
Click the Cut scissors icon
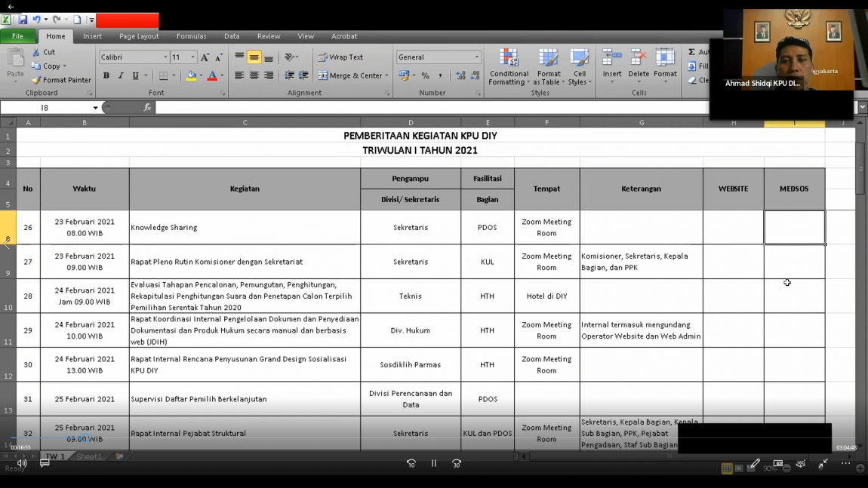[36, 53]
